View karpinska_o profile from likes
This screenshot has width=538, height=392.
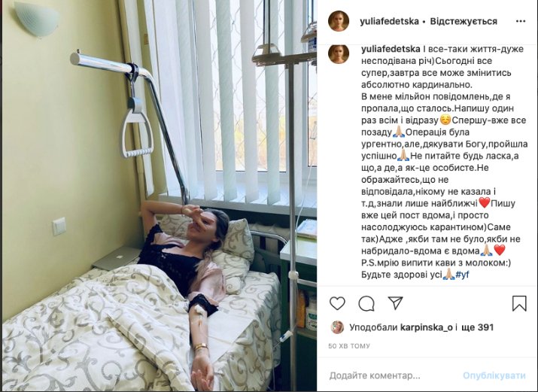tap(426, 327)
